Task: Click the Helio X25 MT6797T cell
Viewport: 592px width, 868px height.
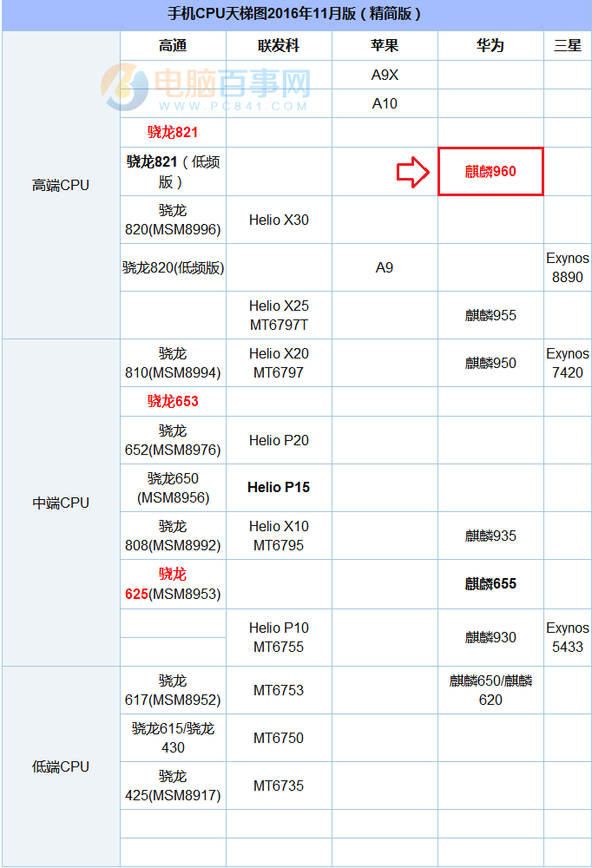Action: coord(279,316)
